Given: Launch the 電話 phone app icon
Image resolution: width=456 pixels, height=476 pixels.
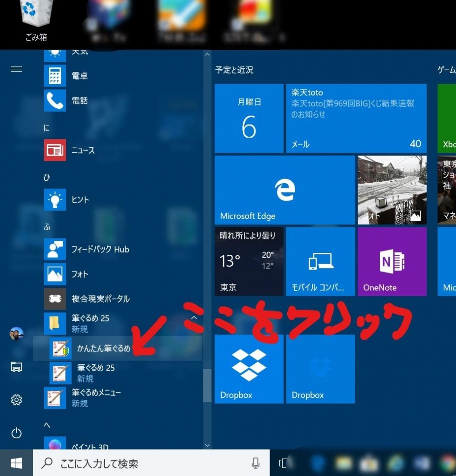Looking at the screenshot, I should (55, 100).
